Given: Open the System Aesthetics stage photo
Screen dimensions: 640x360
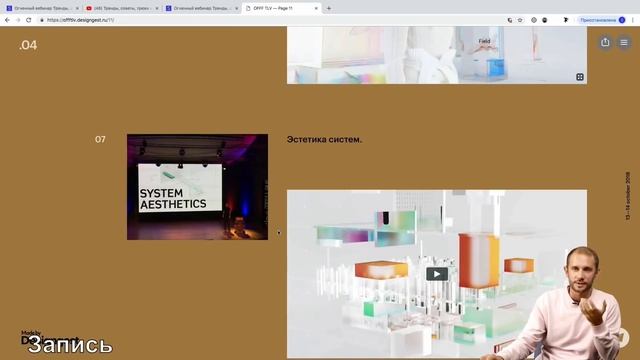Looking at the screenshot, I should [x=198, y=187].
